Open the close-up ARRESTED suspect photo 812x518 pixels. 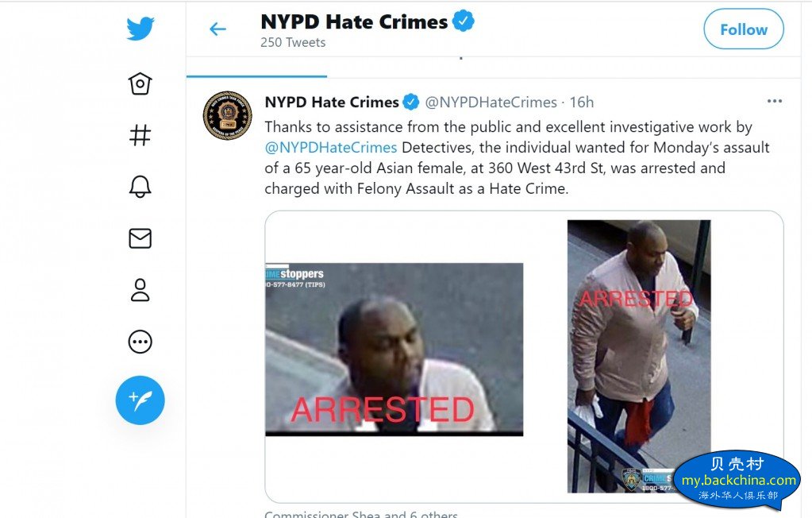394,350
